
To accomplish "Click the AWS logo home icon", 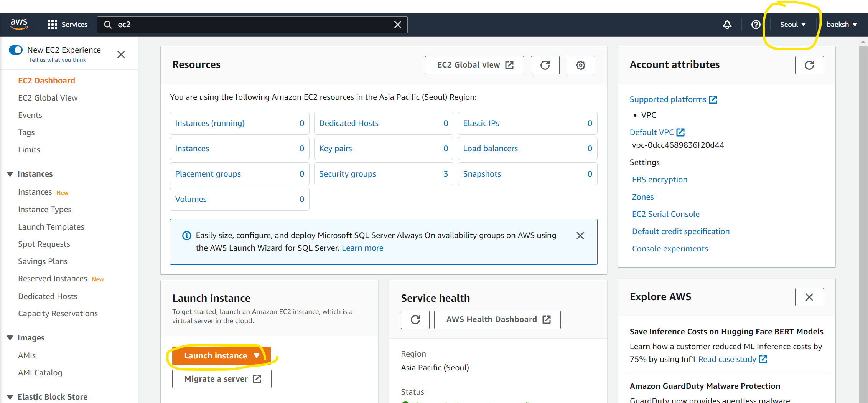I will click(19, 24).
